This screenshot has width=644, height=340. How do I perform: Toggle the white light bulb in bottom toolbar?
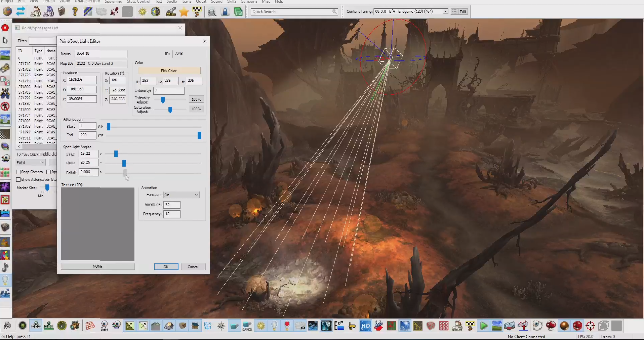click(274, 326)
